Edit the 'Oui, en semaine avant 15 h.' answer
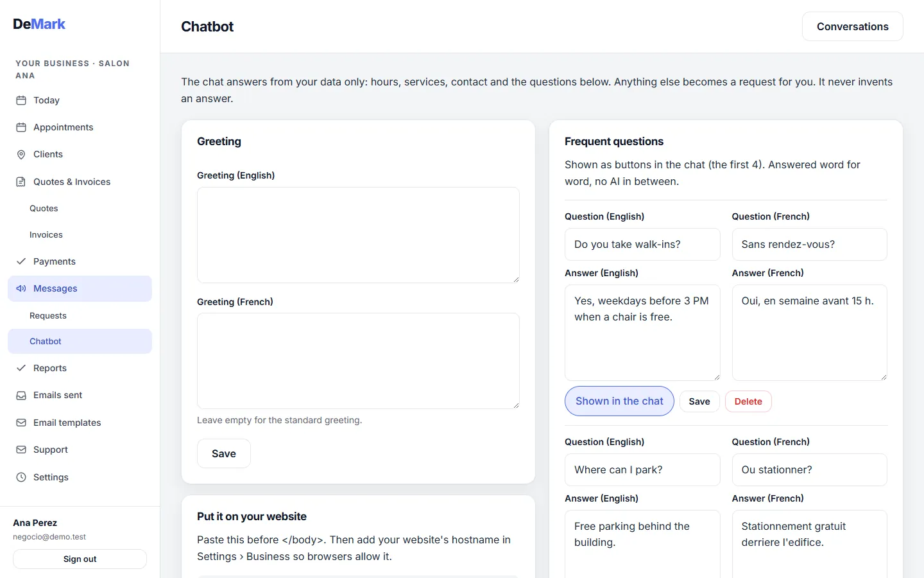Screen dimensions: 924x578 point(809,333)
